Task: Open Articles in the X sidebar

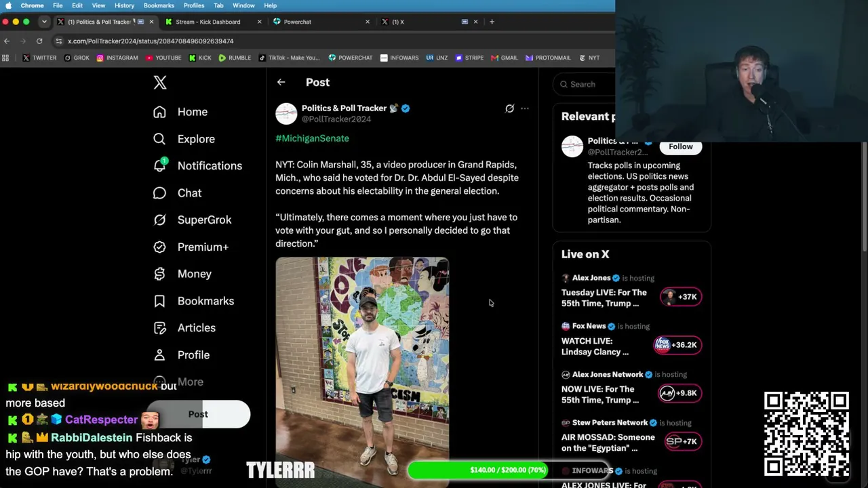Action: tap(184, 328)
